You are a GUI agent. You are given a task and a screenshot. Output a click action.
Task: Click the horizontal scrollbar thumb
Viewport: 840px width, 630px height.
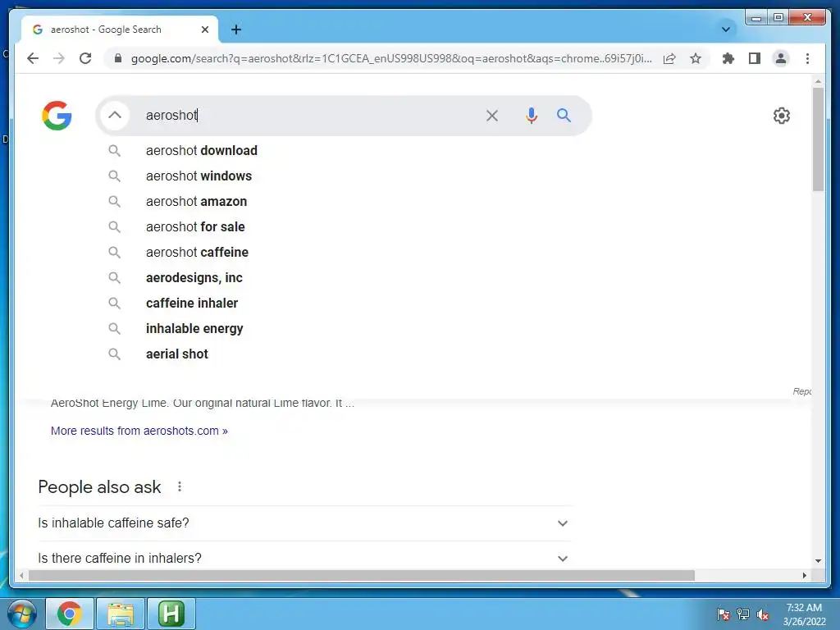pyautogui.click(x=362, y=575)
